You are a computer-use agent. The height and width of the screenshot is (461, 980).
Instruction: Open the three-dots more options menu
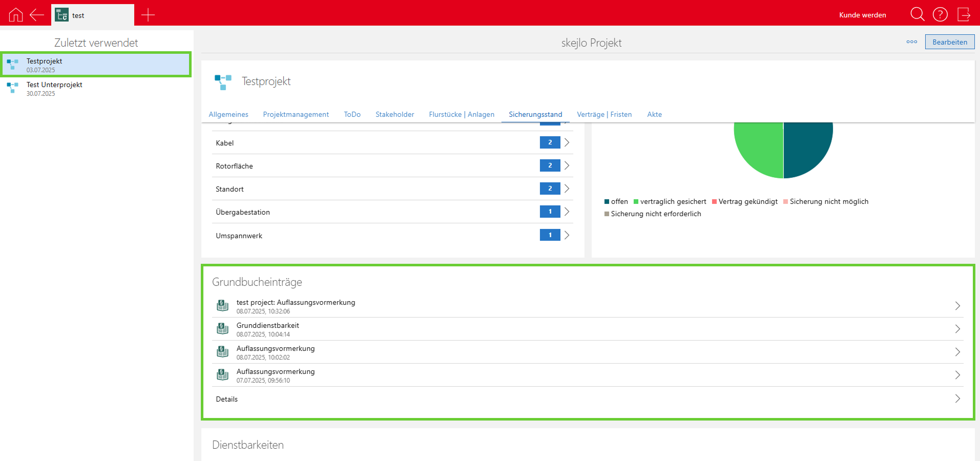911,42
